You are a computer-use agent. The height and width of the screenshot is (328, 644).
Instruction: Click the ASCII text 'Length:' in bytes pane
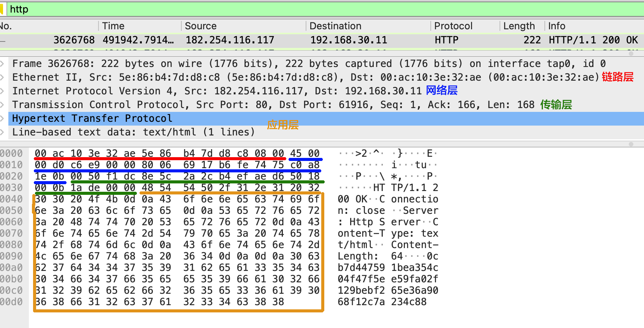(x=358, y=256)
